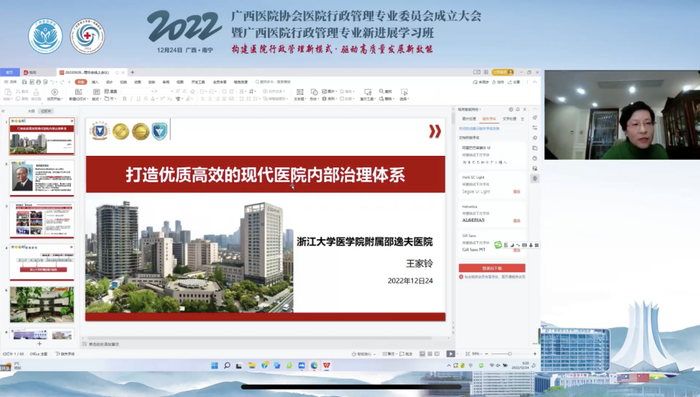Switch to slide sorter view icon

[430, 354]
